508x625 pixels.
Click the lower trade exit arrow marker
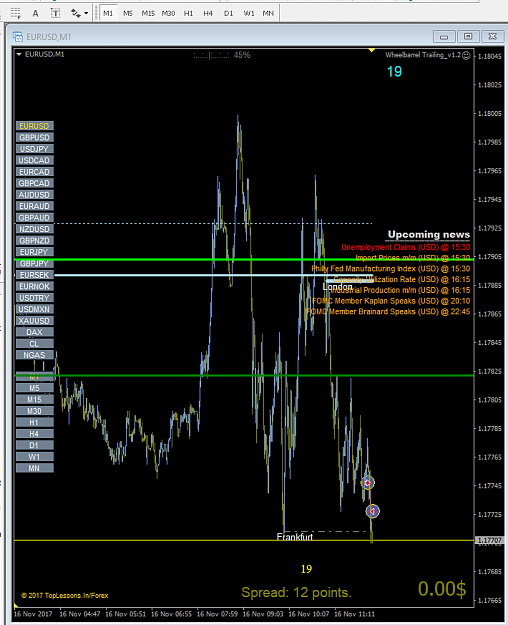pyautogui.click(x=372, y=511)
